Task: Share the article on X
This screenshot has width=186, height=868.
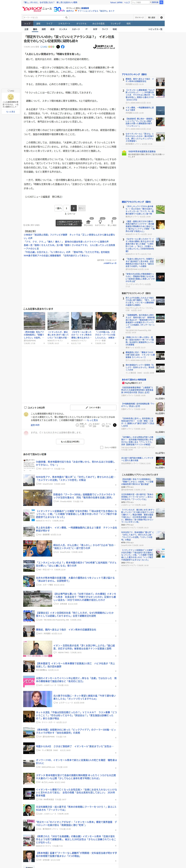Action: 58,47
